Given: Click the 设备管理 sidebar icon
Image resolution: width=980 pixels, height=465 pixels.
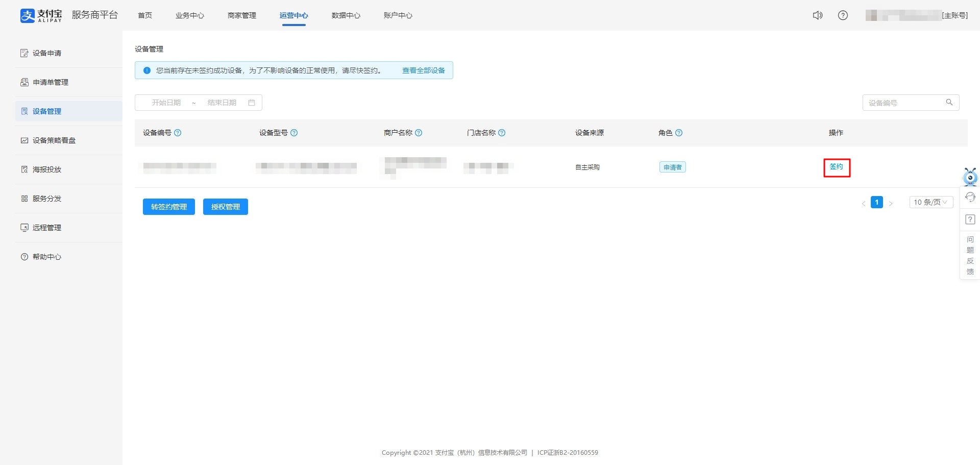Looking at the screenshot, I should click(24, 111).
